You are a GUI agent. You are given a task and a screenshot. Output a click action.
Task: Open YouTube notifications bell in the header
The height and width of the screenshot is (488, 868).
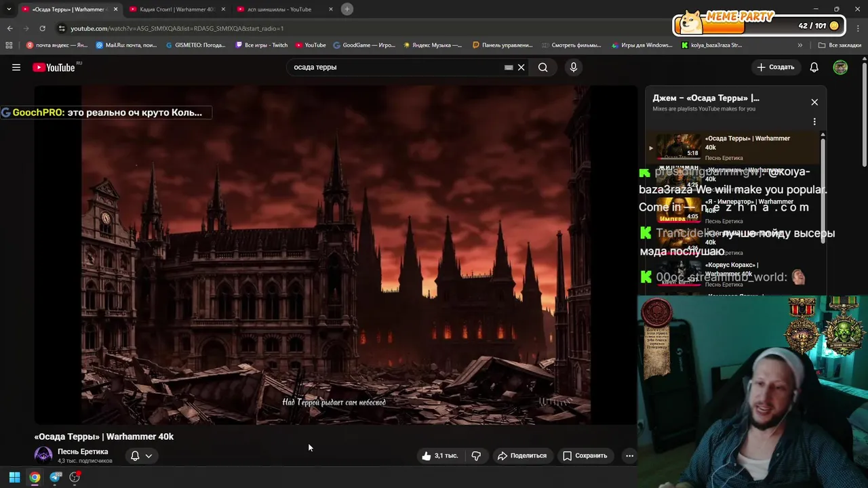point(814,67)
